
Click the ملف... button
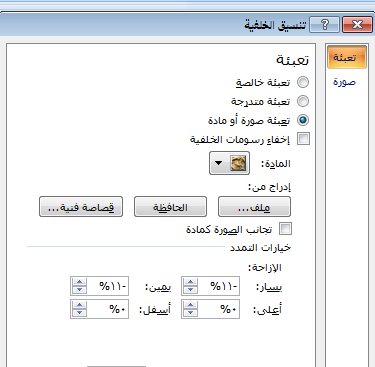pos(254,207)
